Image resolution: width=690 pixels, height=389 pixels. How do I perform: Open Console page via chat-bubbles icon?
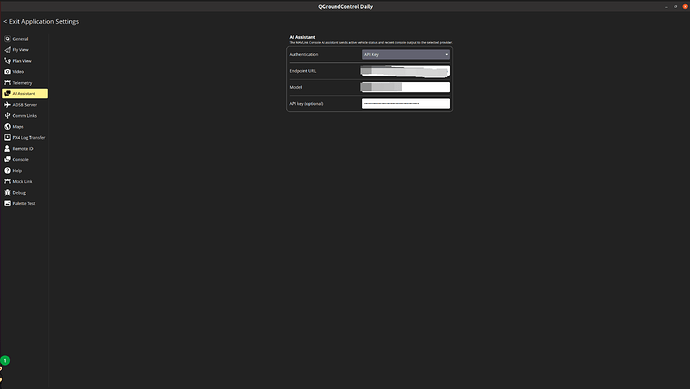7,159
